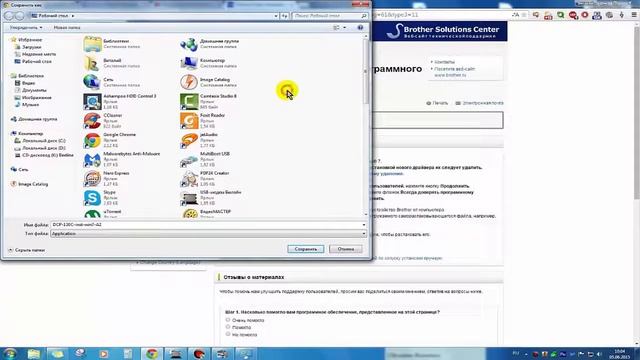This screenshot has height=360, width=640.
Task: Expand the address bar history dropdown
Action: click(276, 16)
